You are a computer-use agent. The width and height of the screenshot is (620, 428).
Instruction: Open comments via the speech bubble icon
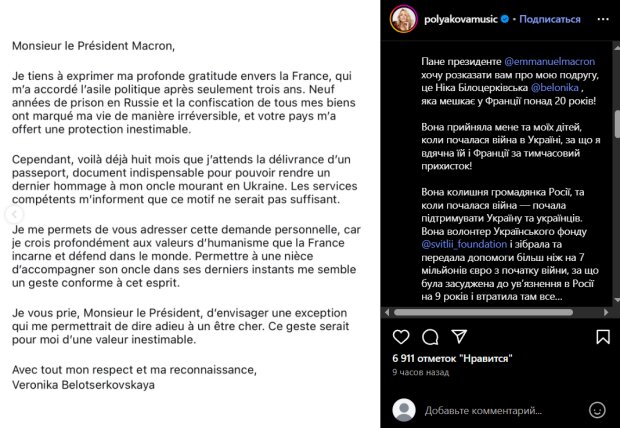pyautogui.click(x=427, y=335)
